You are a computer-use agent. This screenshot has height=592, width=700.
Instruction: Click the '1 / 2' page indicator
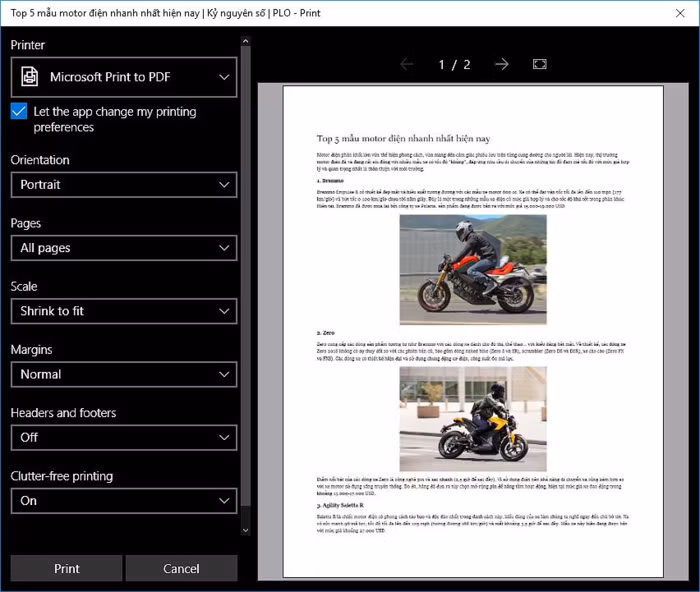coord(454,64)
